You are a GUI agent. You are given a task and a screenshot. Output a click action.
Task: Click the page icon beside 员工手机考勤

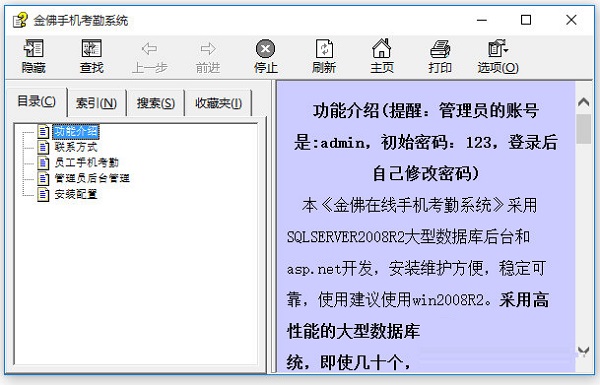pyautogui.click(x=43, y=163)
